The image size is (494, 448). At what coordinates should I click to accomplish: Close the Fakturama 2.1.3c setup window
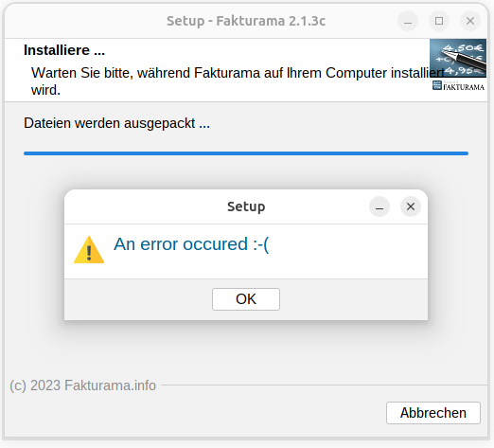(470, 21)
